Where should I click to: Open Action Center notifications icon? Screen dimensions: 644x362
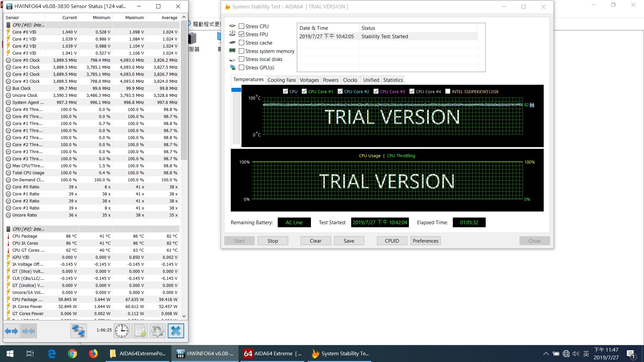pos(631,354)
